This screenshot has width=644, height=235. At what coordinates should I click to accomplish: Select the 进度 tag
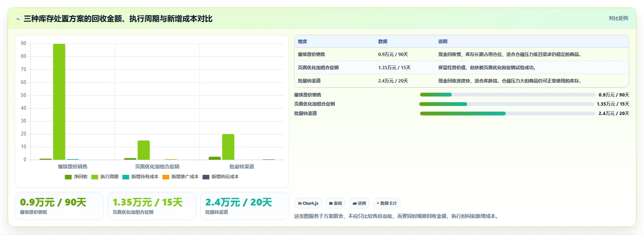pyautogui.click(x=359, y=203)
